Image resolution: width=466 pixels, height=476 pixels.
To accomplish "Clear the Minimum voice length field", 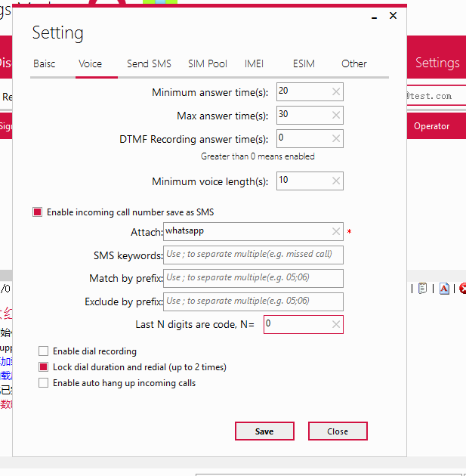I will 336,181.
